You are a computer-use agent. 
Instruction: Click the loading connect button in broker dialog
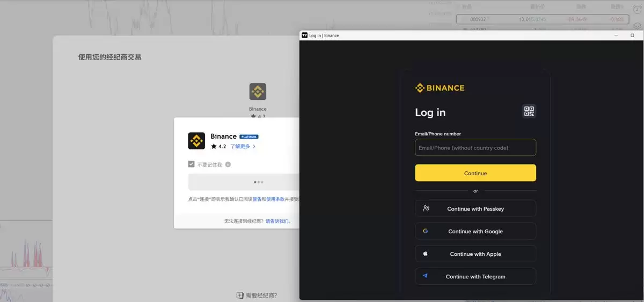[x=243, y=182]
